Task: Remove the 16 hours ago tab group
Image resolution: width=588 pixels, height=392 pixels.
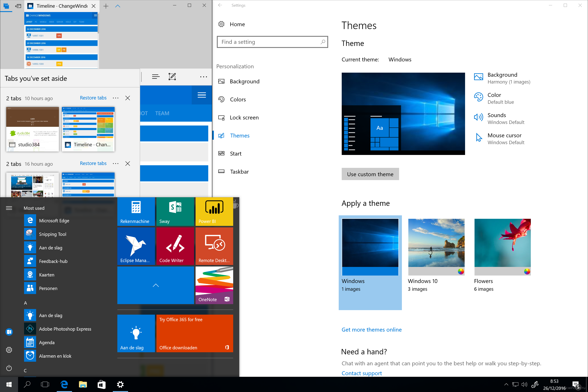Action: tap(128, 164)
